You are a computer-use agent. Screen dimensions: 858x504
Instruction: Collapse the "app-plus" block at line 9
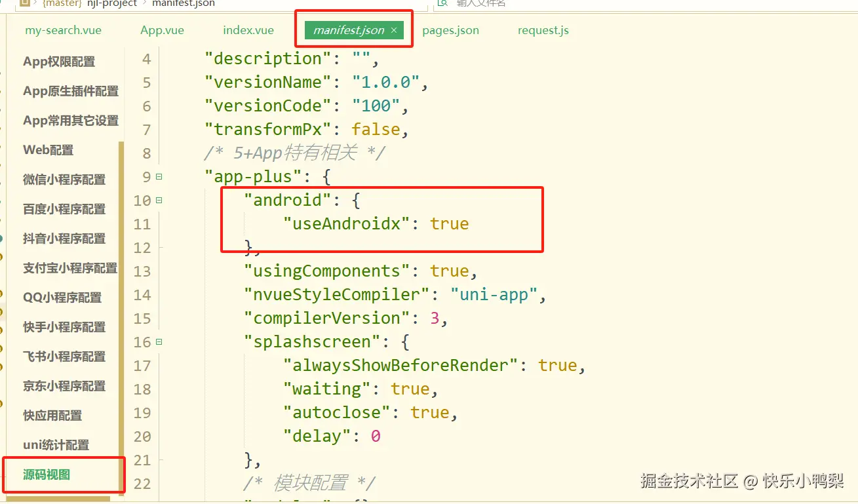[159, 177]
